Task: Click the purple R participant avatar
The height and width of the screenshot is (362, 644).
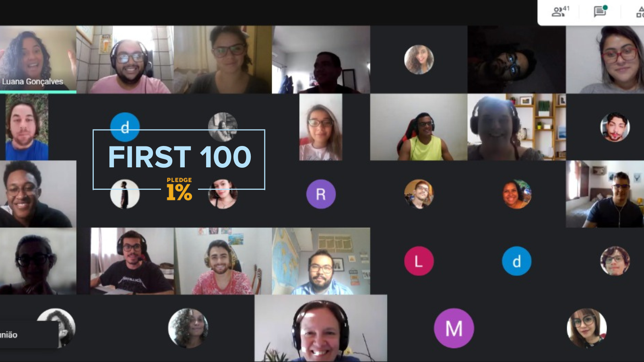Action: click(321, 194)
